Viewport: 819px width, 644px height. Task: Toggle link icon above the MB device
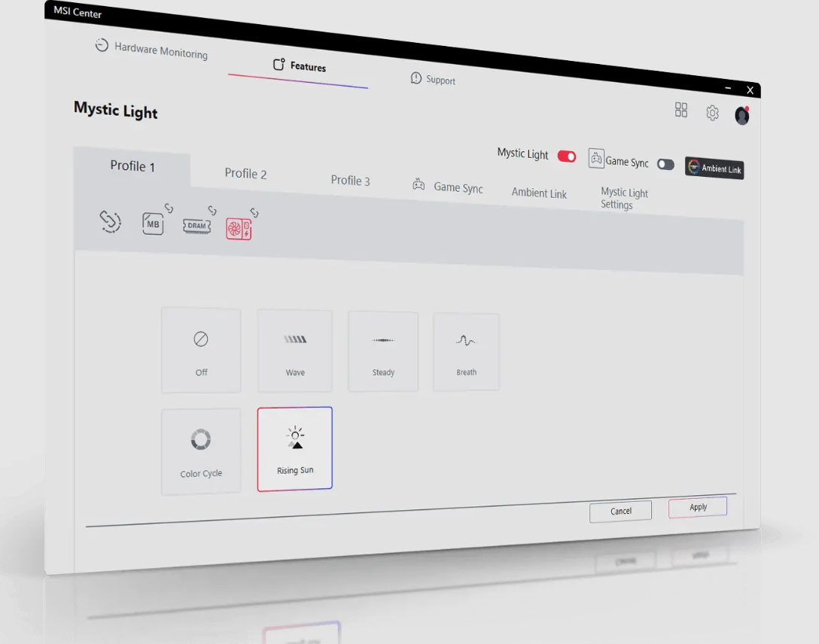click(x=169, y=208)
